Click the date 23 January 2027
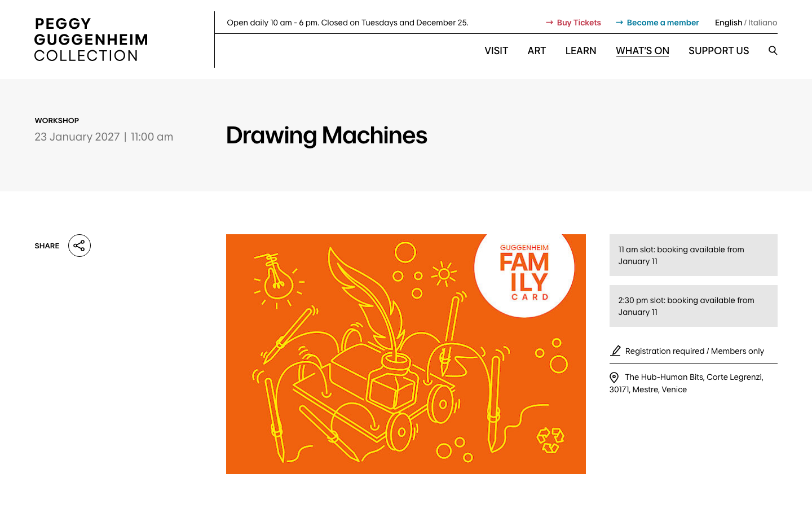Viewport: 812px width, 508px height. [x=77, y=137]
